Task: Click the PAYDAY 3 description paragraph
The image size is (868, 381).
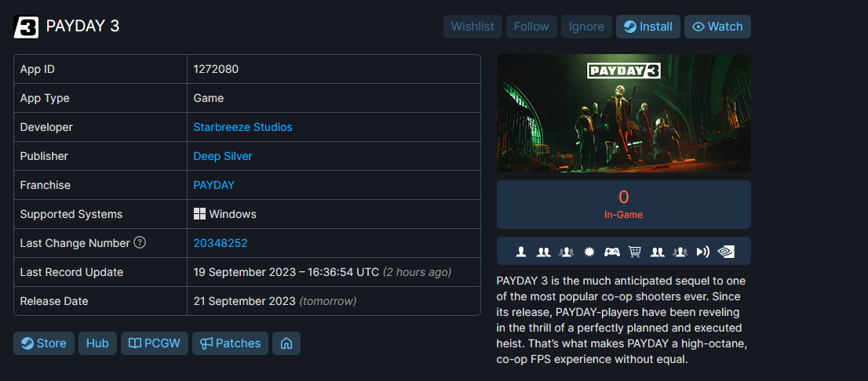Action: [623, 320]
